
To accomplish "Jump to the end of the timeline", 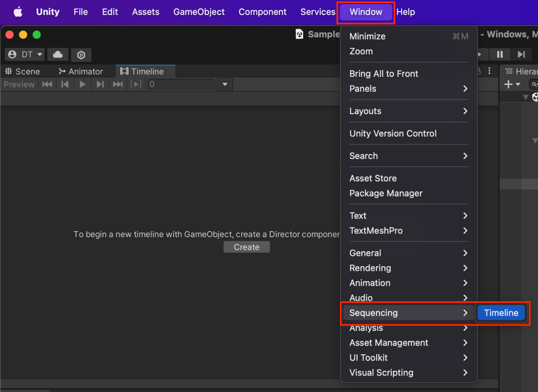I will pyautogui.click(x=118, y=84).
